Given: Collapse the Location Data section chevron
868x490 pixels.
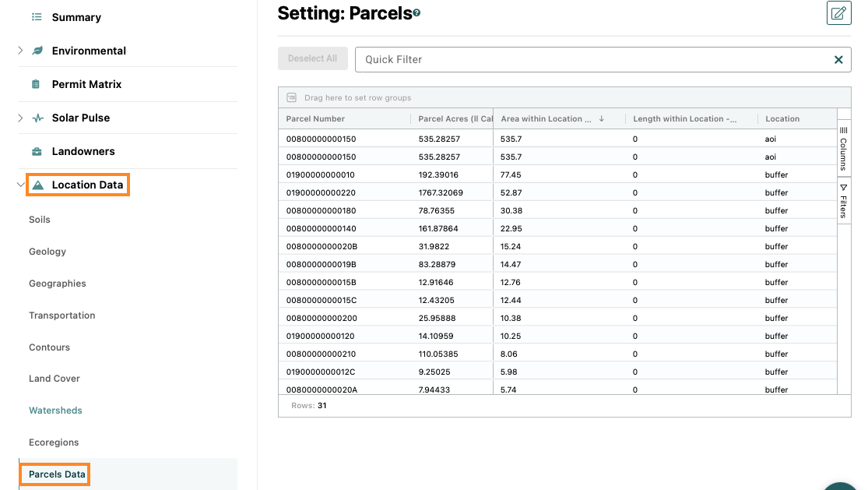Looking at the screenshot, I should [x=20, y=185].
